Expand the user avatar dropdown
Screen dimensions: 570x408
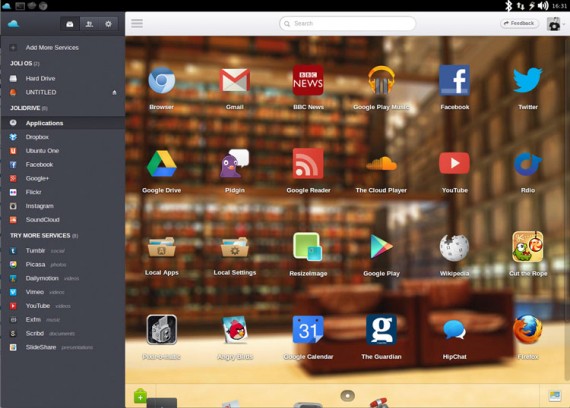556,24
